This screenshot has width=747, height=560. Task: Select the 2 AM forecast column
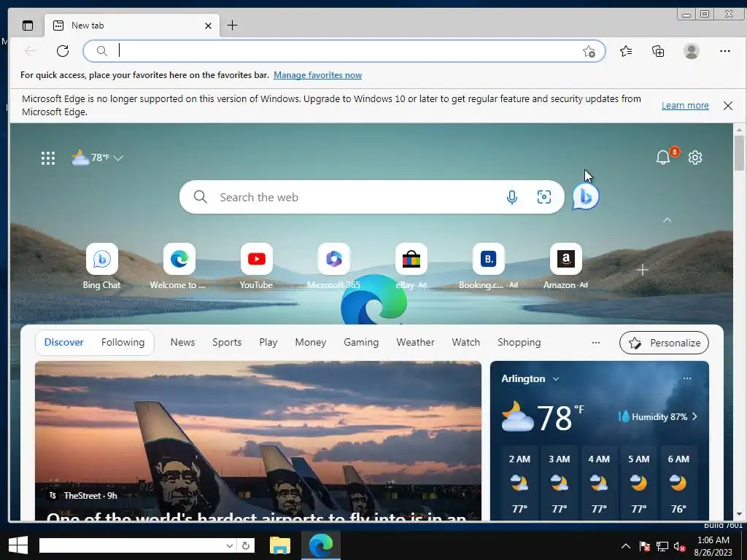(x=519, y=483)
